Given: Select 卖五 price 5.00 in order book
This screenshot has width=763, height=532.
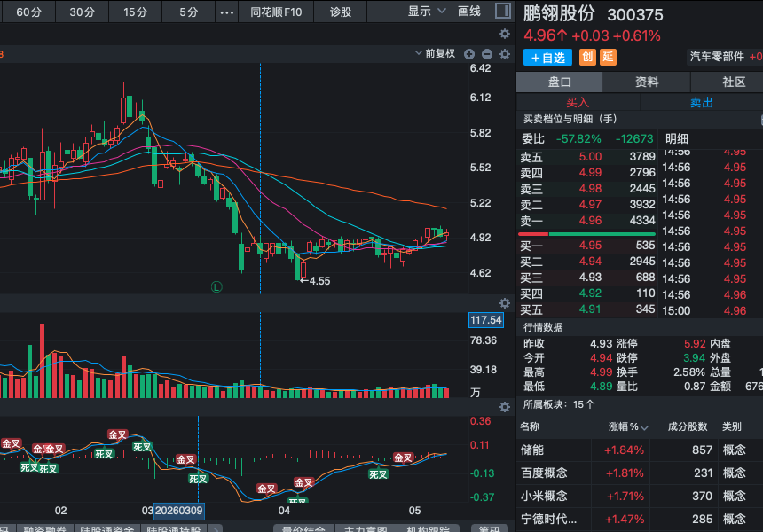Looking at the screenshot, I should point(590,157).
